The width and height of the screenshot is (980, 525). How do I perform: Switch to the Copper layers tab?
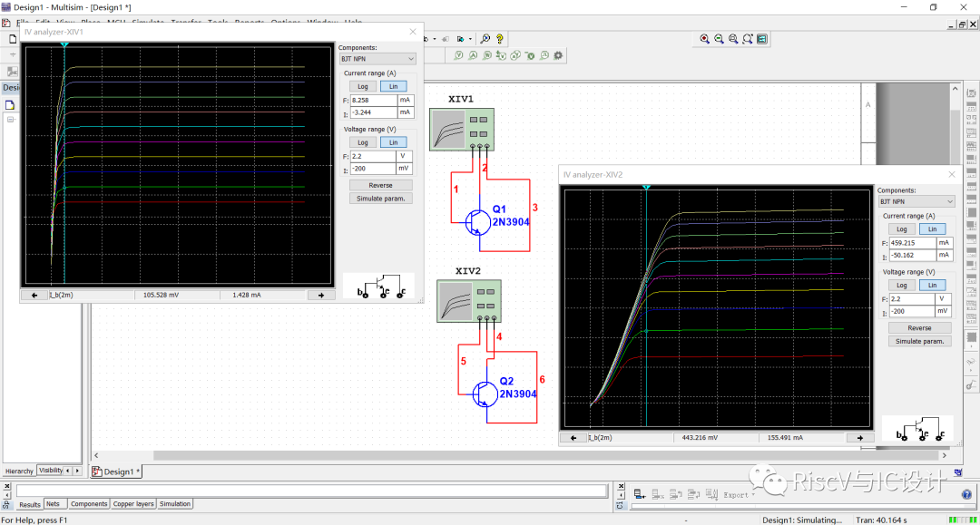(133, 504)
